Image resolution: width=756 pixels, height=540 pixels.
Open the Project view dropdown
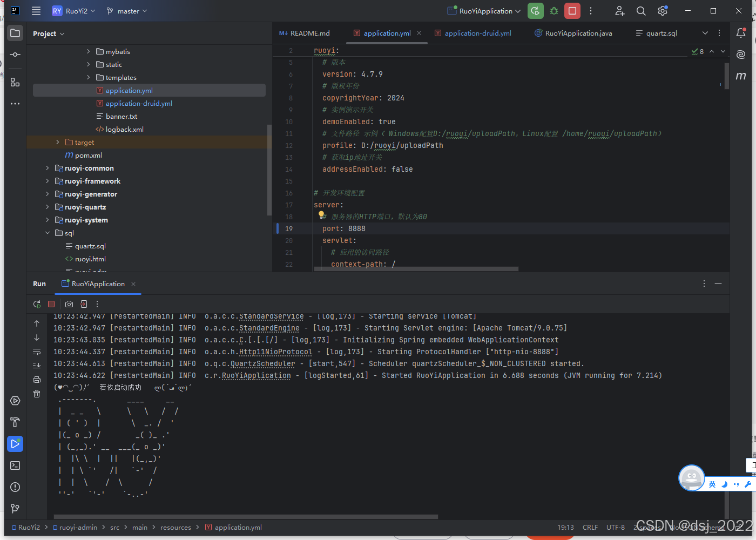click(49, 33)
